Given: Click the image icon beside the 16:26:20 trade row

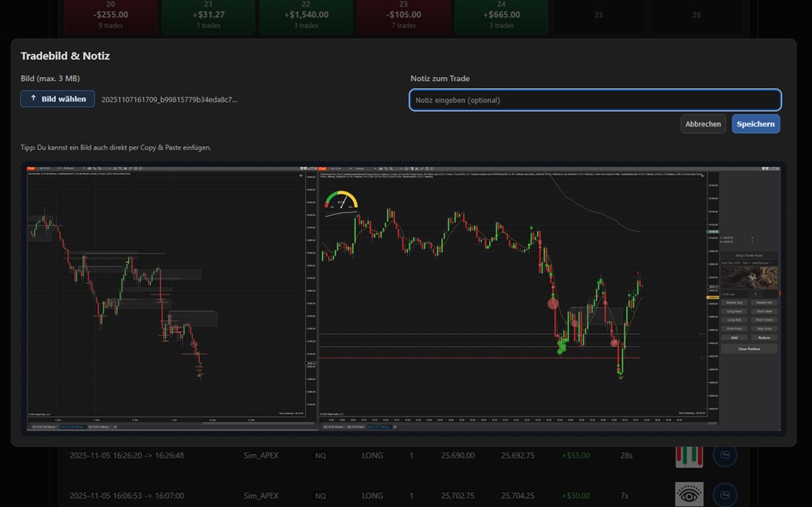Looking at the screenshot, I should [724, 455].
